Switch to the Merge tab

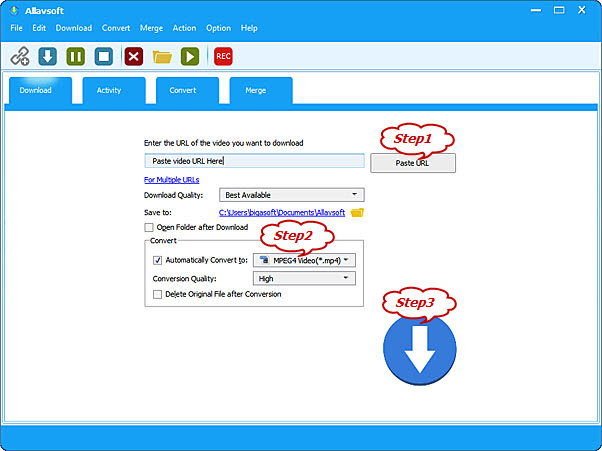[x=261, y=91]
